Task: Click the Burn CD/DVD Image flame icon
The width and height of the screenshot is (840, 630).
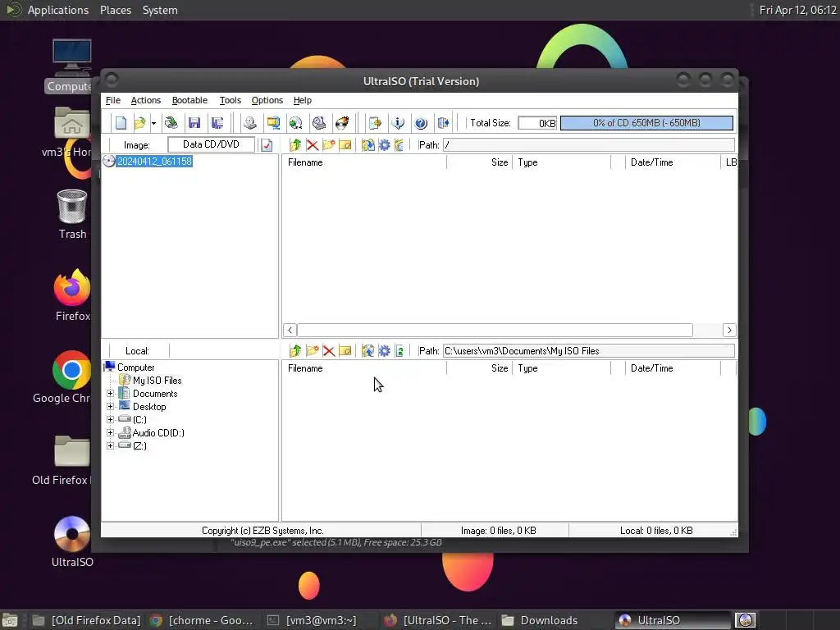Action: (342, 123)
